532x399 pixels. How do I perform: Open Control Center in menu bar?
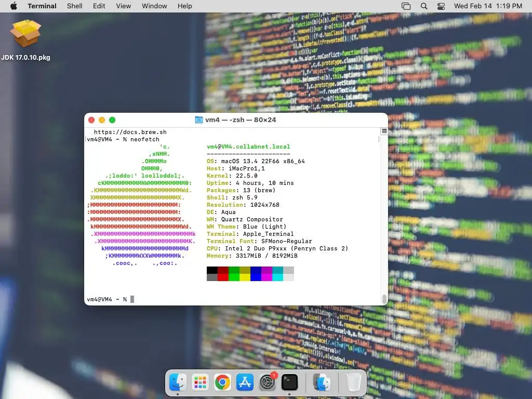point(441,6)
